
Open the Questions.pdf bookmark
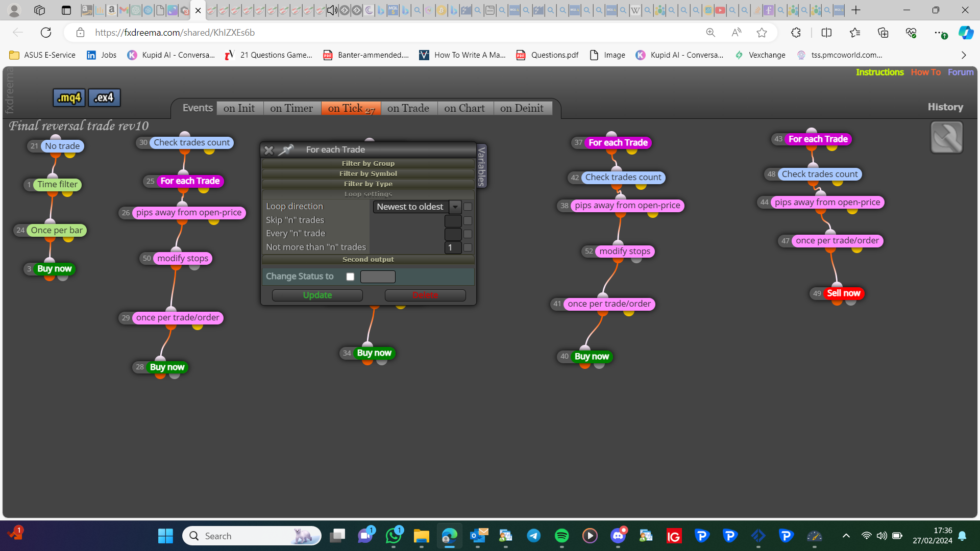coord(547,55)
